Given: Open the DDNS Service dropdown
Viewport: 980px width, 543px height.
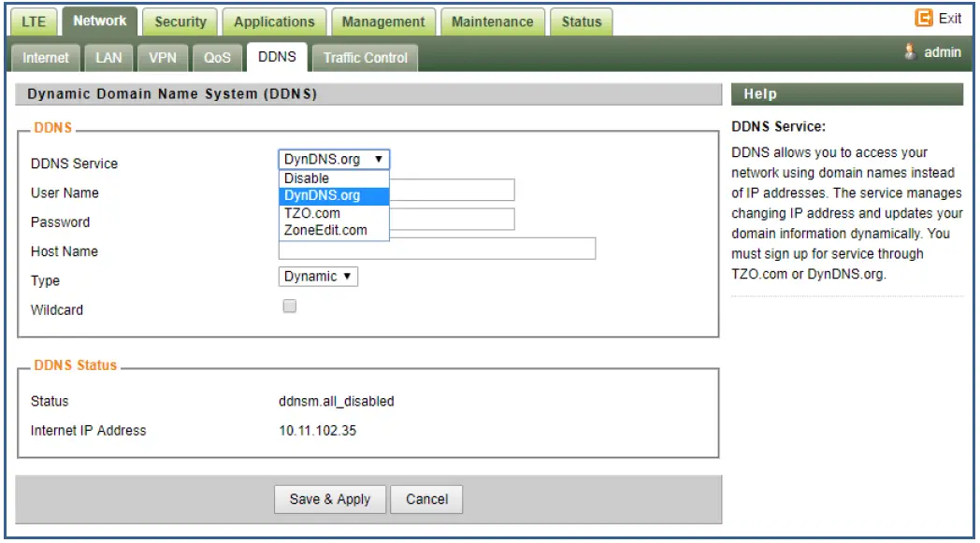Looking at the screenshot, I should point(334,159).
